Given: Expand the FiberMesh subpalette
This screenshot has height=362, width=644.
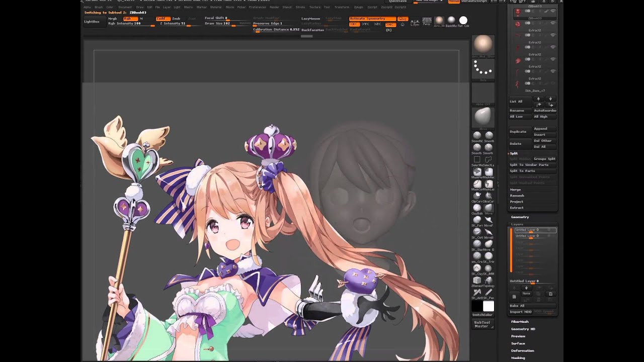Looking at the screenshot, I should click(x=520, y=322).
